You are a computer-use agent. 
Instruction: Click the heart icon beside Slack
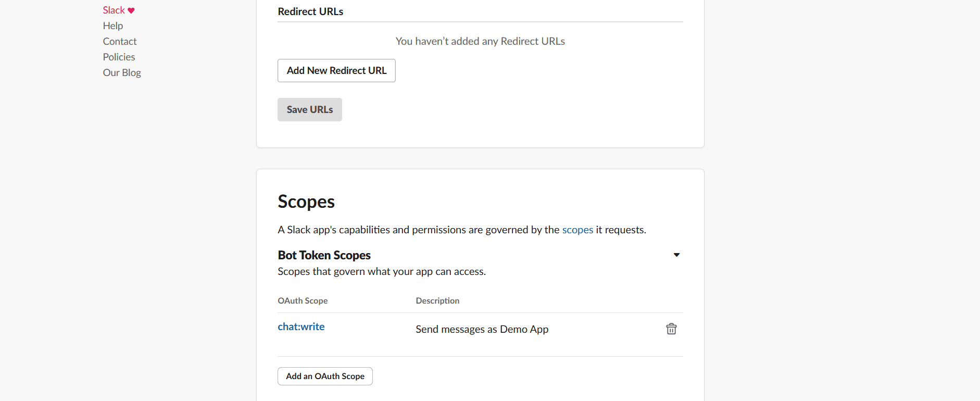pos(131,10)
